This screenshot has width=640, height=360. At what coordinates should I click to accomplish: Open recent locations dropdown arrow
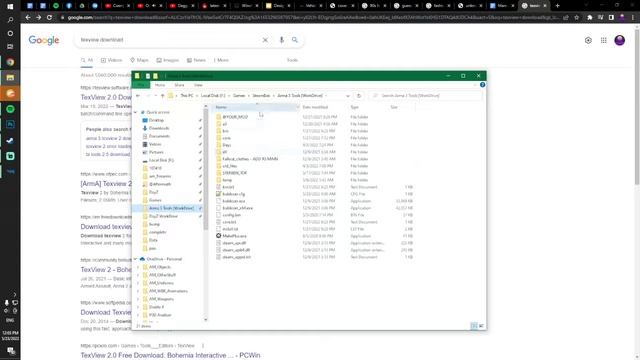(156, 96)
